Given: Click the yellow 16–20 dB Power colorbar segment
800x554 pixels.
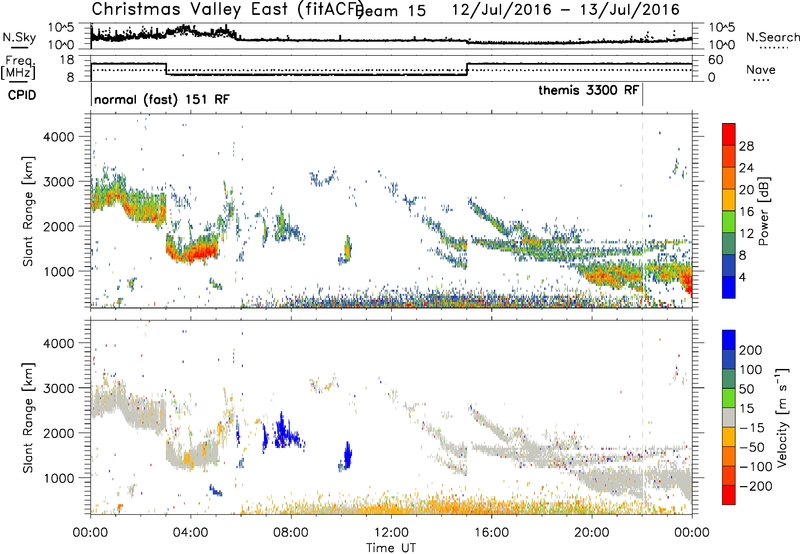Looking at the screenshot, I should pyautogui.click(x=729, y=200).
